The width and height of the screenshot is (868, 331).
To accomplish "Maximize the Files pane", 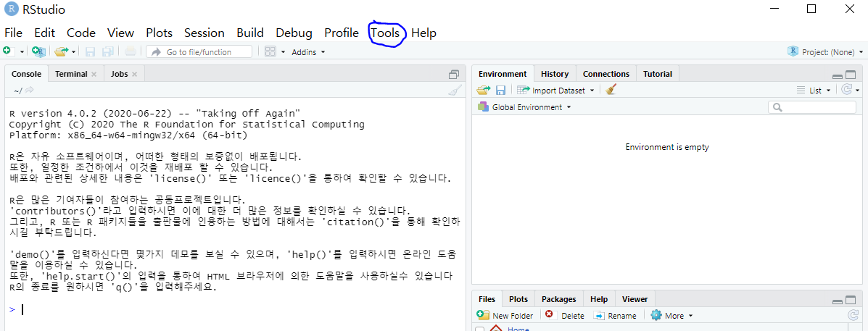I will (x=851, y=301).
